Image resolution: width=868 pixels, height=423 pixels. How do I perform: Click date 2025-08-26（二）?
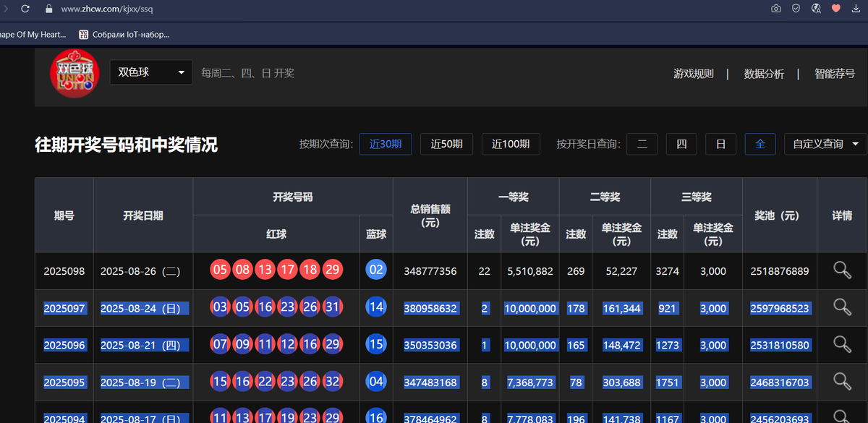click(x=141, y=271)
